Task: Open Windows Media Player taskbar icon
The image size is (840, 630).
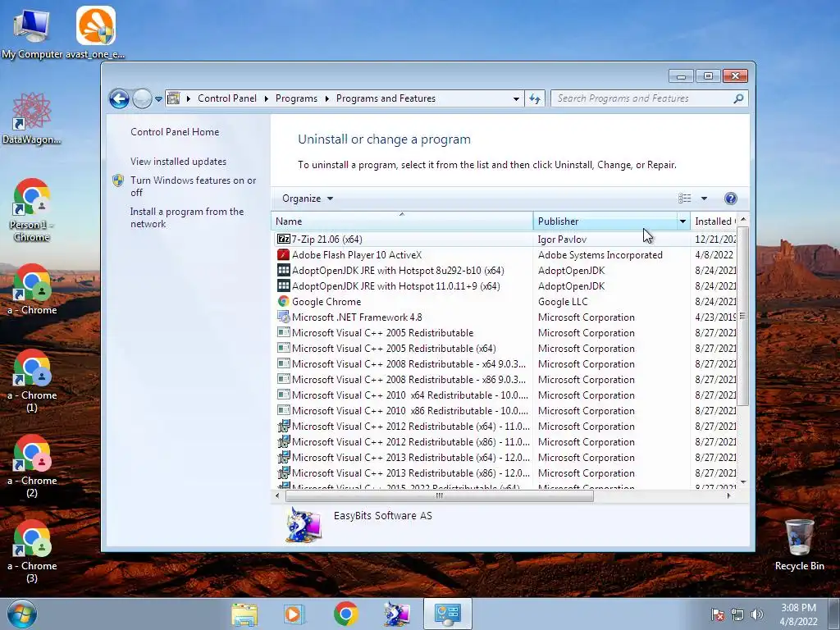Action: coord(294,614)
